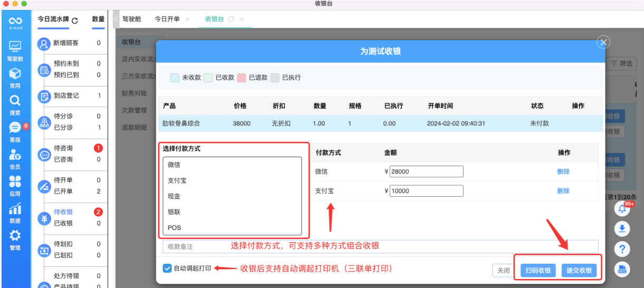Select the 开单 pen icon
Viewport: 644px width, 288px height.
[44, 186]
